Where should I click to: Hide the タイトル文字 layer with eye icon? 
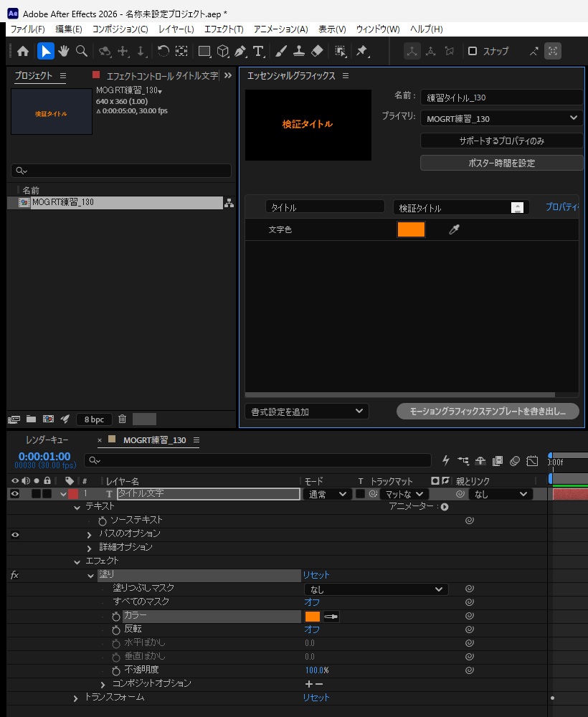[14, 494]
